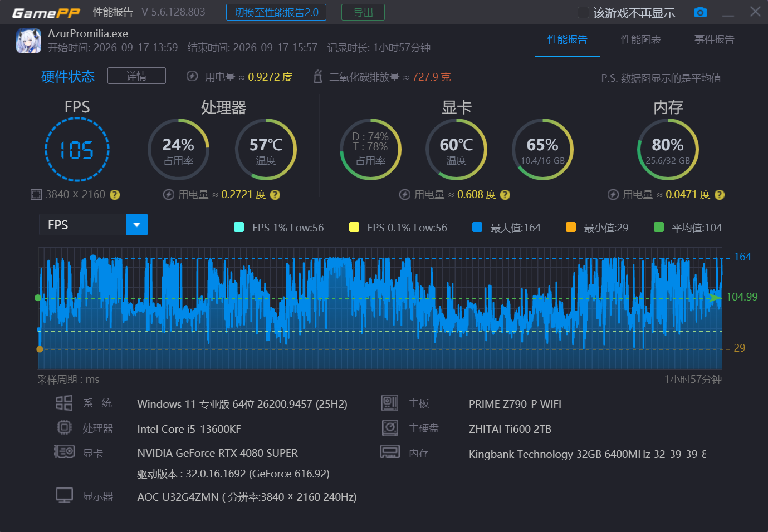Click the AzurPromilia game avatar icon
Image resolution: width=768 pixels, height=532 pixels.
[28, 41]
